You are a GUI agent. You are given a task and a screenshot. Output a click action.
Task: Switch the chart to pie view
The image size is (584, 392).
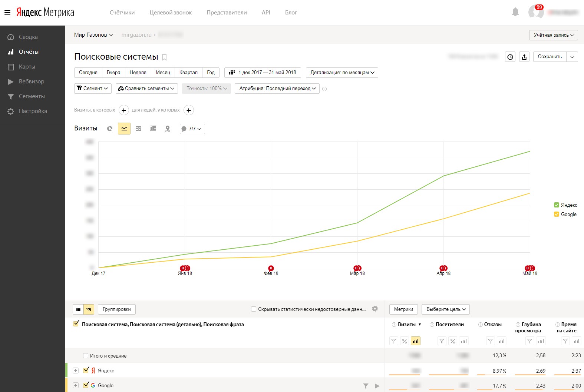110,129
